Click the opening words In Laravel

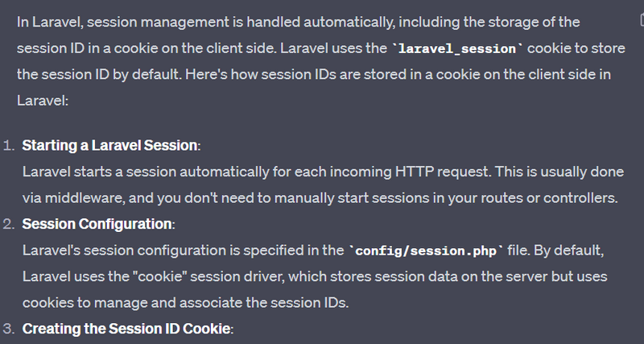51,22
